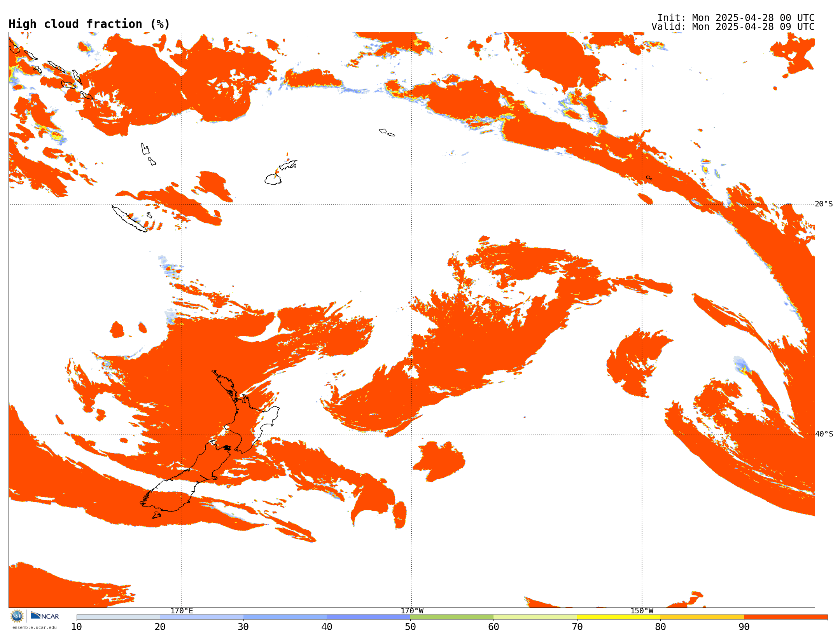Click the 'High cloud fraction (%)' title
The width and height of the screenshot is (840, 632).
(x=89, y=24)
